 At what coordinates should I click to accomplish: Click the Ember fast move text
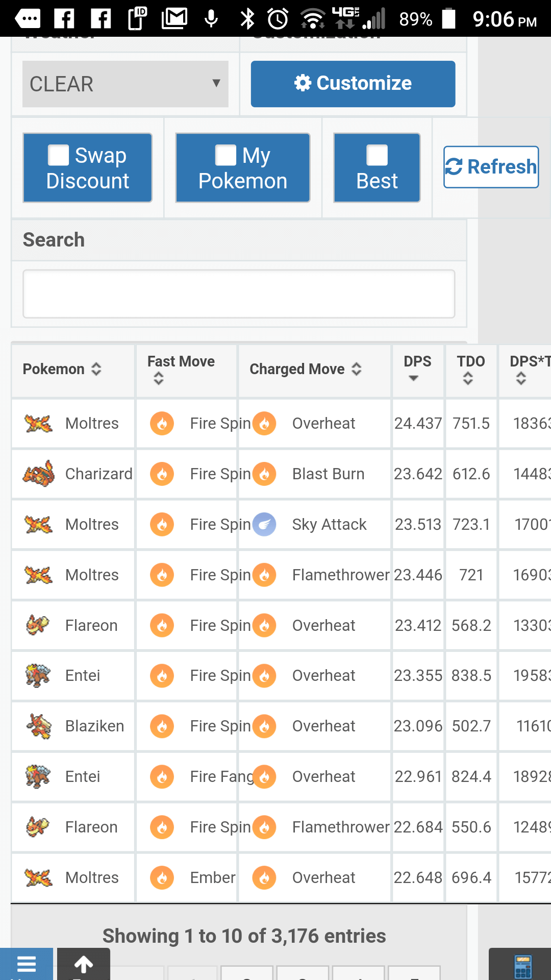(213, 877)
